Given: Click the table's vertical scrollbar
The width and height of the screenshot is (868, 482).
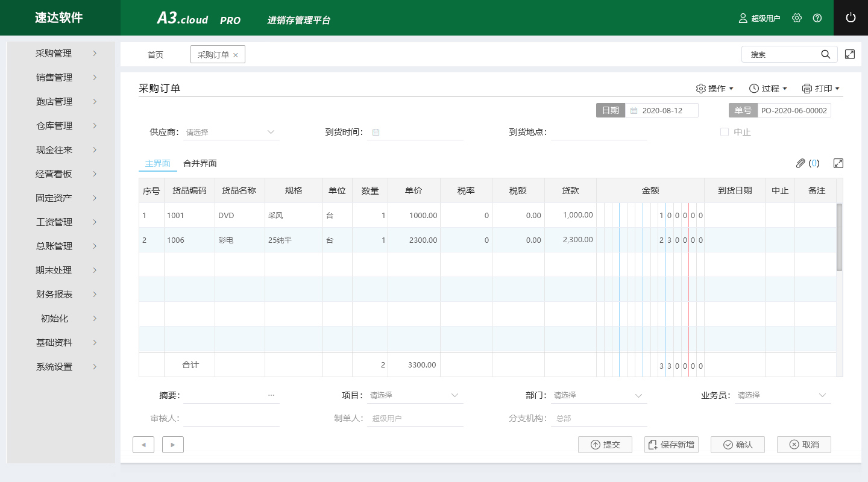Looking at the screenshot, I should click(x=839, y=237).
